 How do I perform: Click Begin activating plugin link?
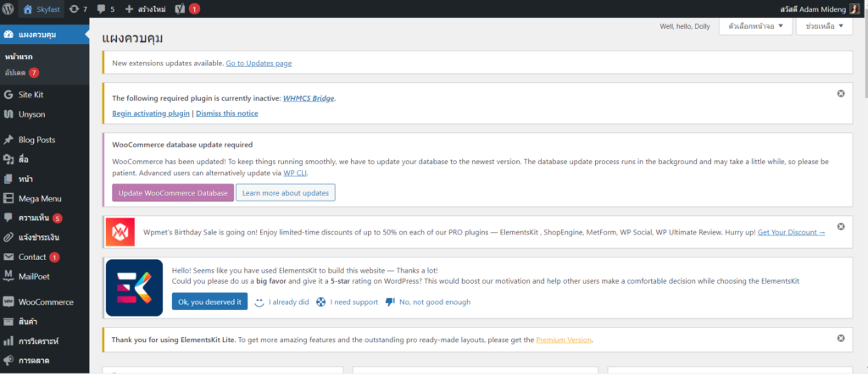coord(151,113)
